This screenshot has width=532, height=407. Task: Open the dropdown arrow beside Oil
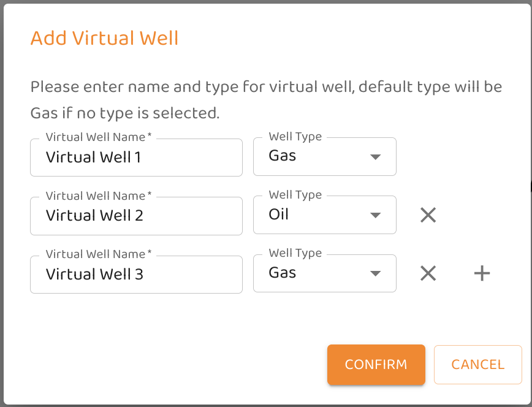(376, 216)
